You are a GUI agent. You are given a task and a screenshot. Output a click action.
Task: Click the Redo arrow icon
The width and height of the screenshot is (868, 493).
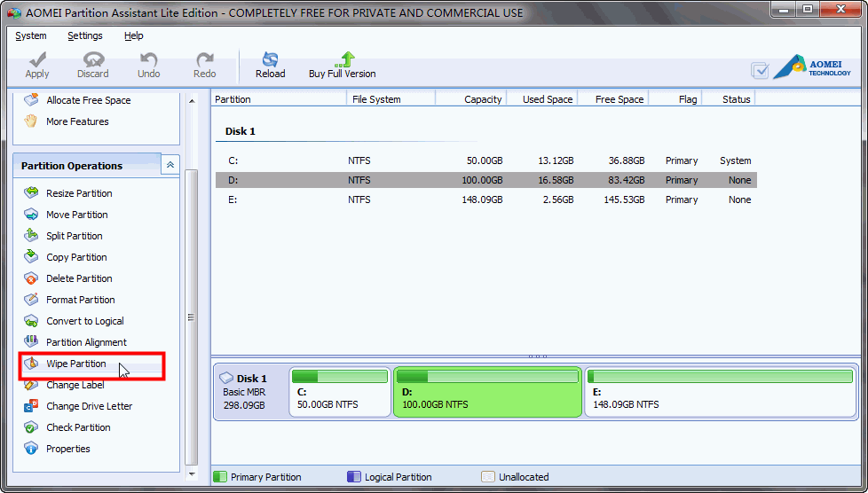coord(205,59)
